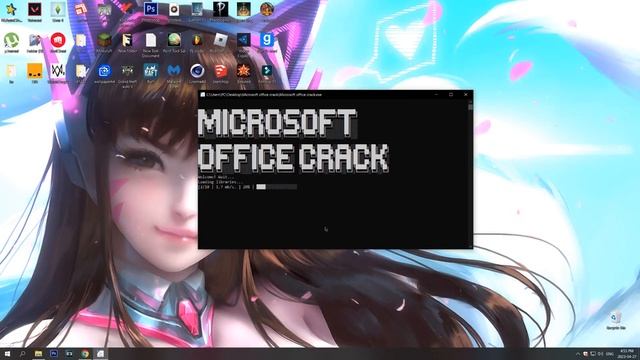Click the console window title bar icon
Viewport: 640px width, 360px height.
point(202,95)
